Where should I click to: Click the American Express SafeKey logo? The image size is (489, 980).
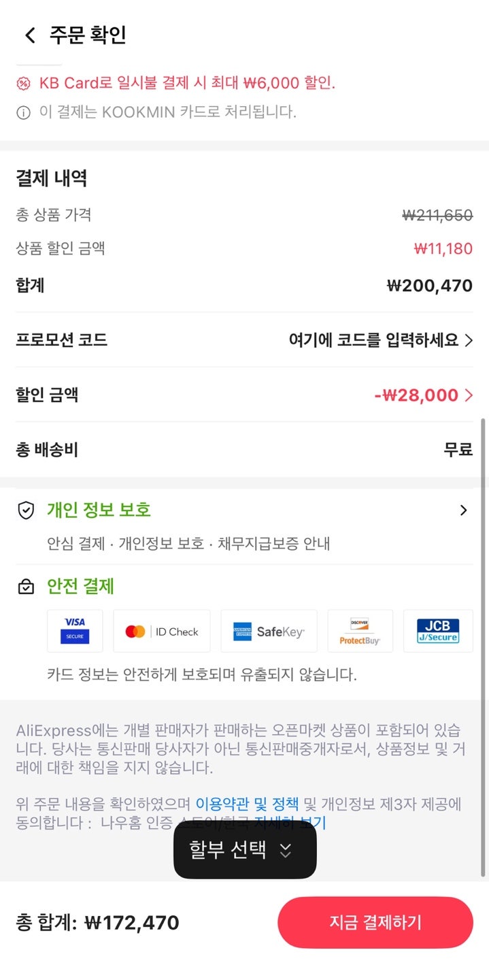[x=269, y=632]
